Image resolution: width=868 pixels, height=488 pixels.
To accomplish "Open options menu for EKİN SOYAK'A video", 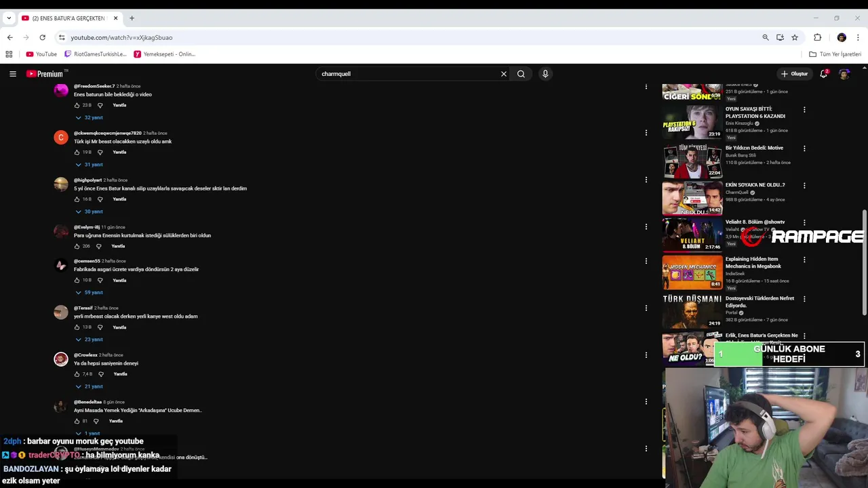I will [x=804, y=186].
